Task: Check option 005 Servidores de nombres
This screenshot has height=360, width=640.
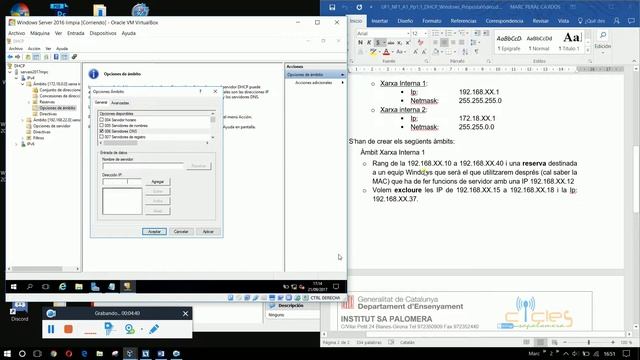Action: click(102, 126)
